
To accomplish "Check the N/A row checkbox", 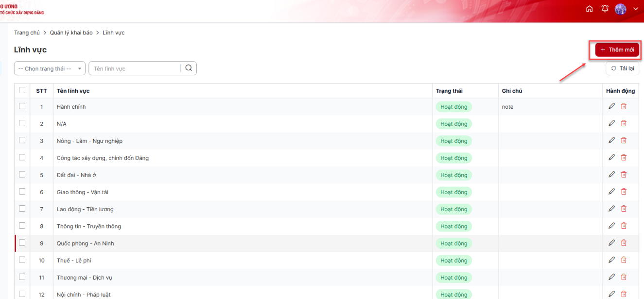I will pos(22,123).
